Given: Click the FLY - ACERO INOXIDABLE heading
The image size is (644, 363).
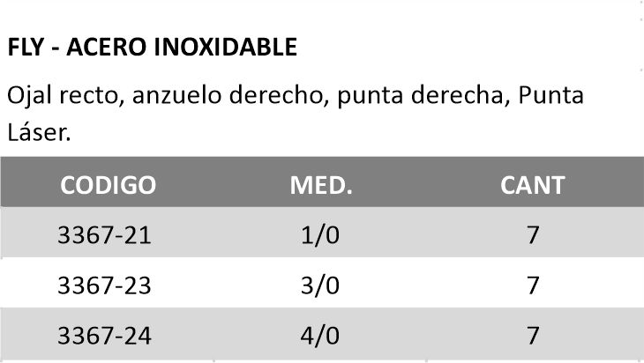Looking at the screenshot, I should pyautogui.click(x=152, y=48).
